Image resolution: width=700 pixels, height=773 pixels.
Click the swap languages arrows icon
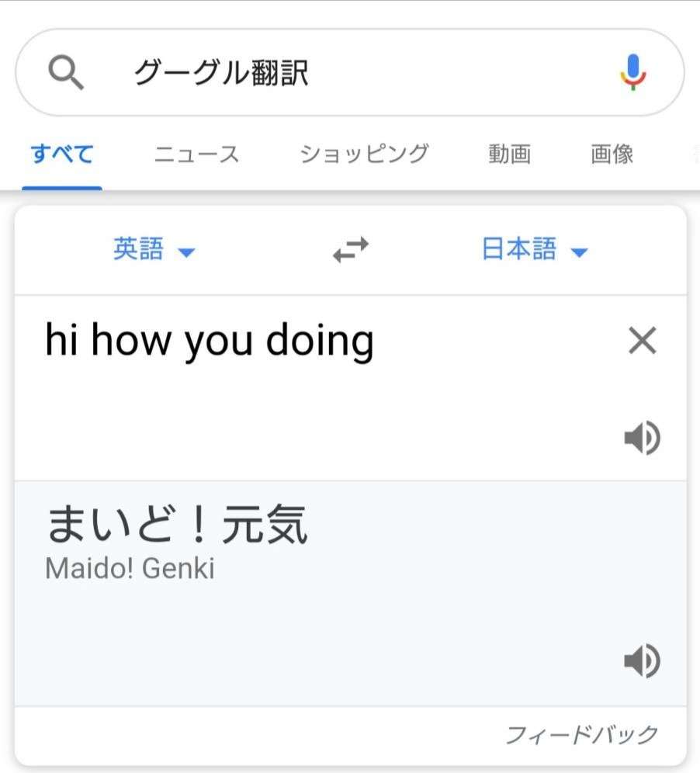coord(349,249)
